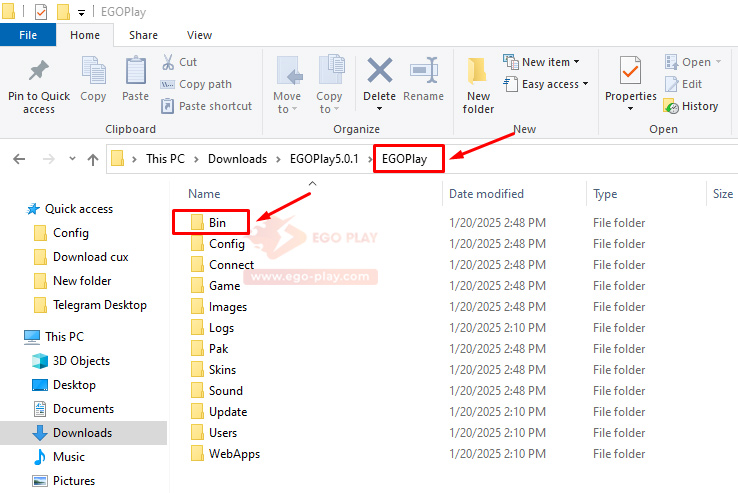Select Quick access in navigation pane

pyautogui.click(x=70, y=209)
